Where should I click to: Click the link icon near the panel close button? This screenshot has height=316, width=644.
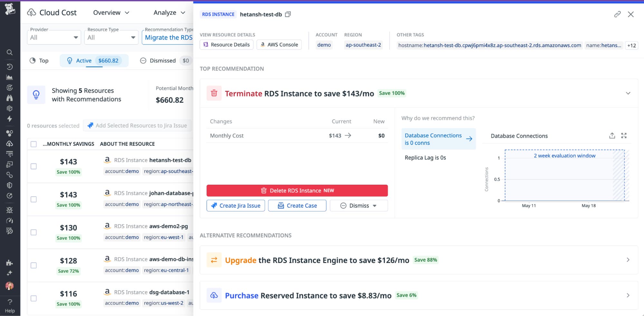click(x=617, y=14)
